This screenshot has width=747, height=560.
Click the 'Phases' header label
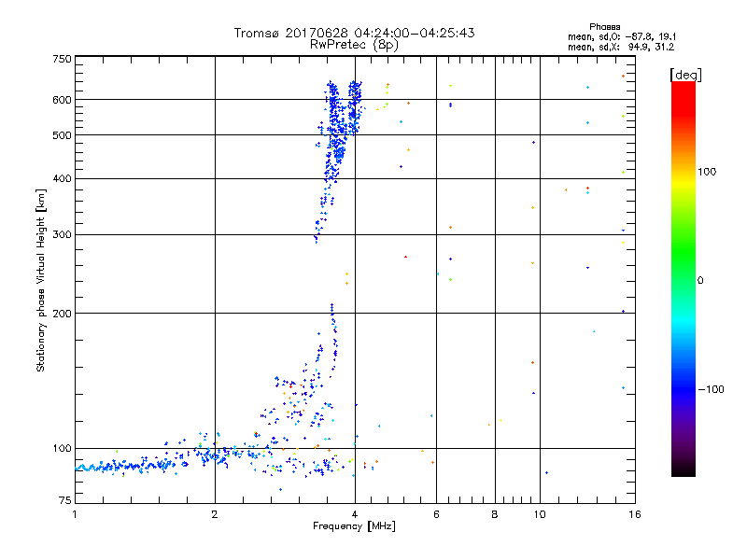pyautogui.click(x=604, y=27)
